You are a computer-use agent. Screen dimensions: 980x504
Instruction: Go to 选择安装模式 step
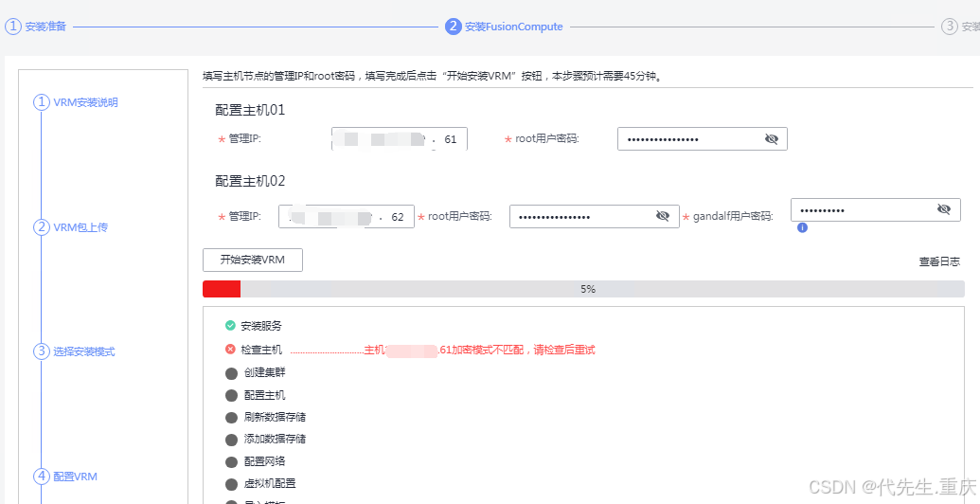tap(83, 352)
